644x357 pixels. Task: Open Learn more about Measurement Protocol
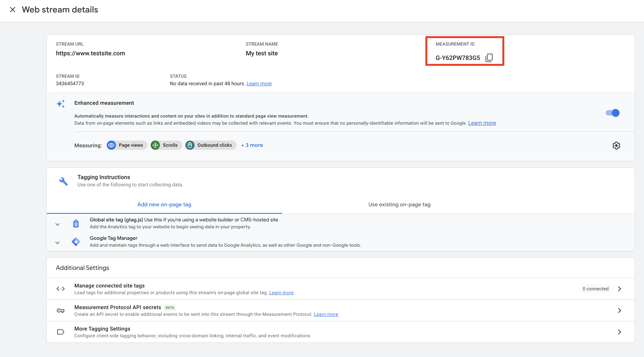pyautogui.click(x=326, y=314)
